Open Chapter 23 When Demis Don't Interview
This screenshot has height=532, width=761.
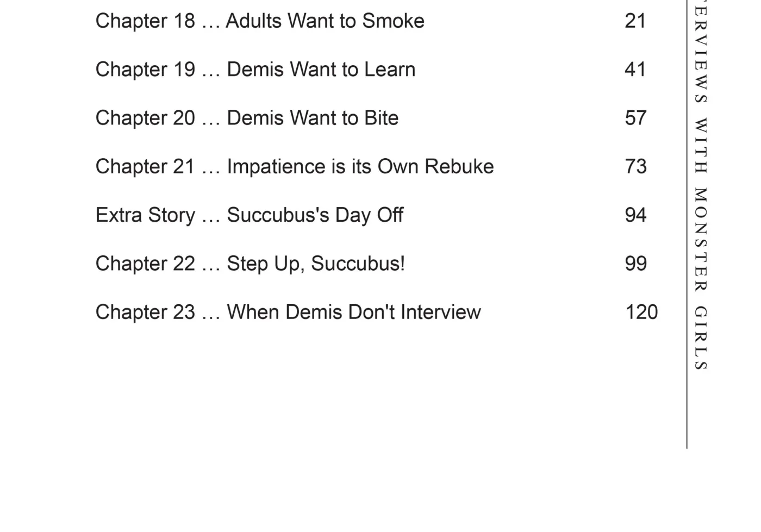[x=288, y=312]
